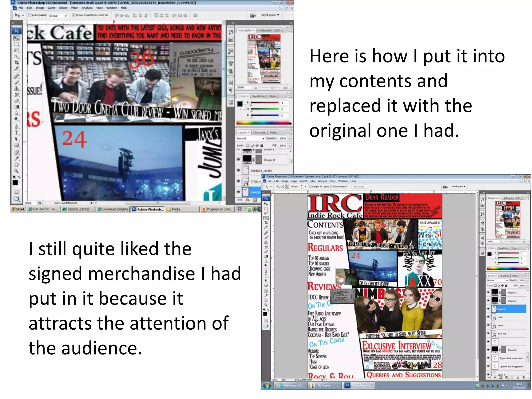
Task: Switch to the Channels tab in the 100% window
Action: tap(504, 276)
